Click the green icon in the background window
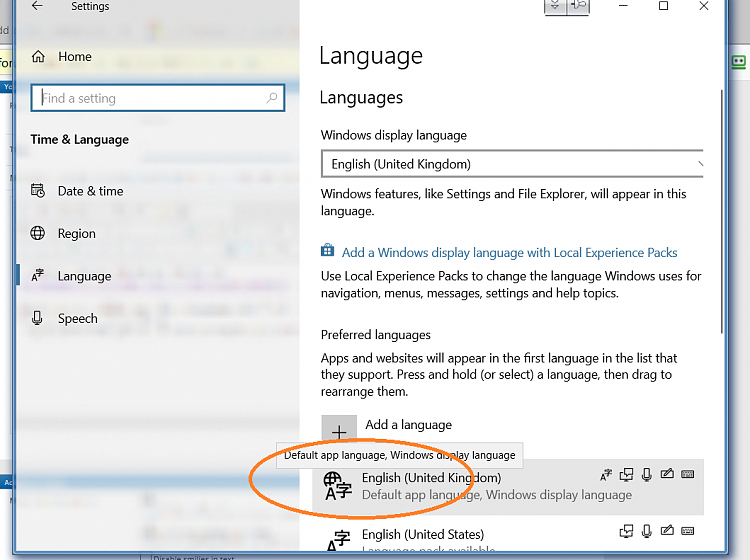The height and width of the screenshot is (560, 750). click(x=739, y=62)
